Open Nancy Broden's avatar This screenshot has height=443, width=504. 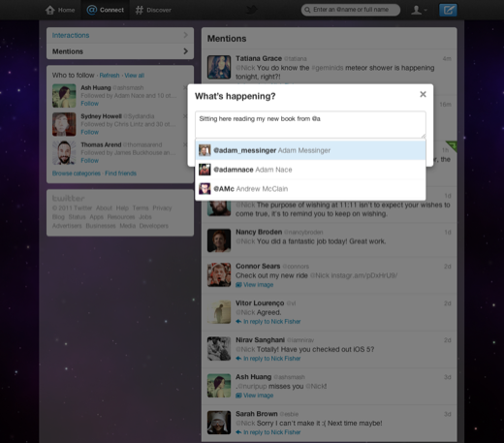tap(219, 240)
